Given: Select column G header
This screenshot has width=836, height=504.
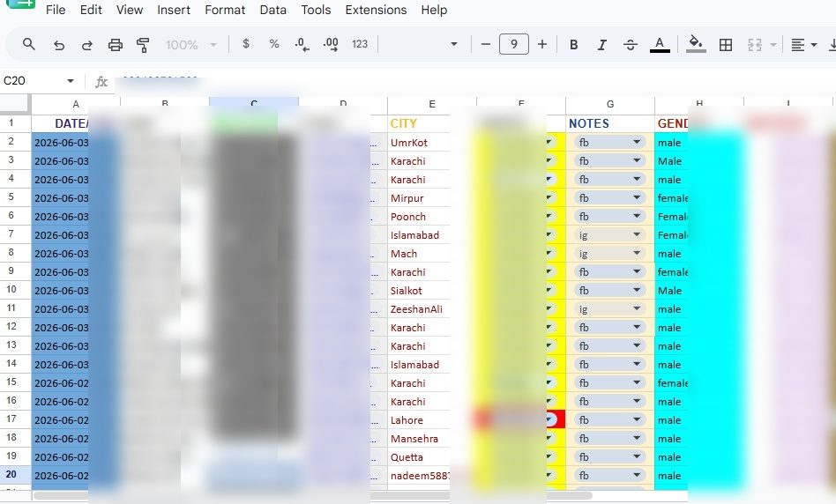Looking at the screenshot, I should coord(610,104).
